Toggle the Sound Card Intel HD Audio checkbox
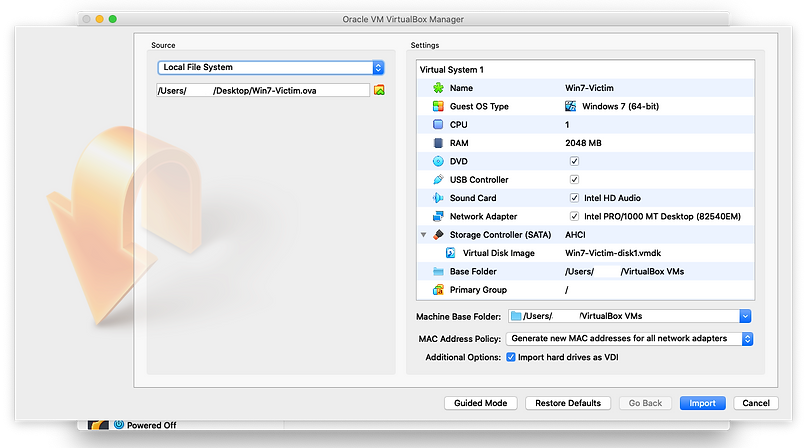 coord(574,198)
